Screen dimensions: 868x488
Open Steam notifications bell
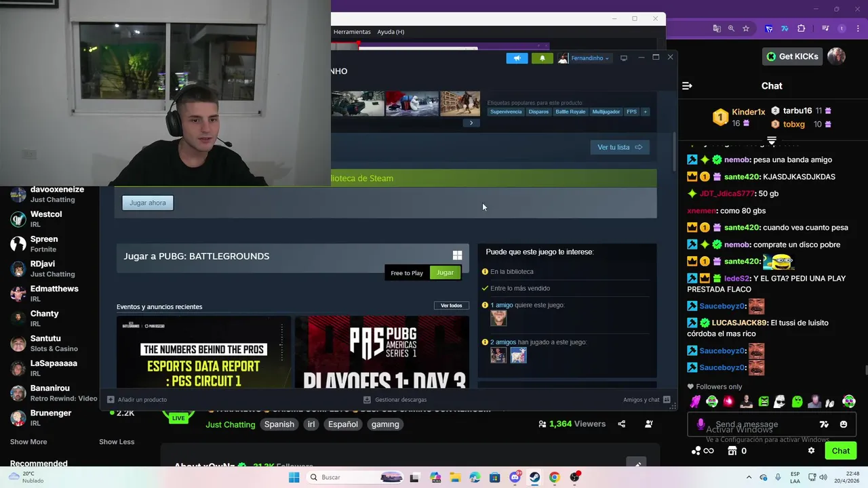coord(542,58)
